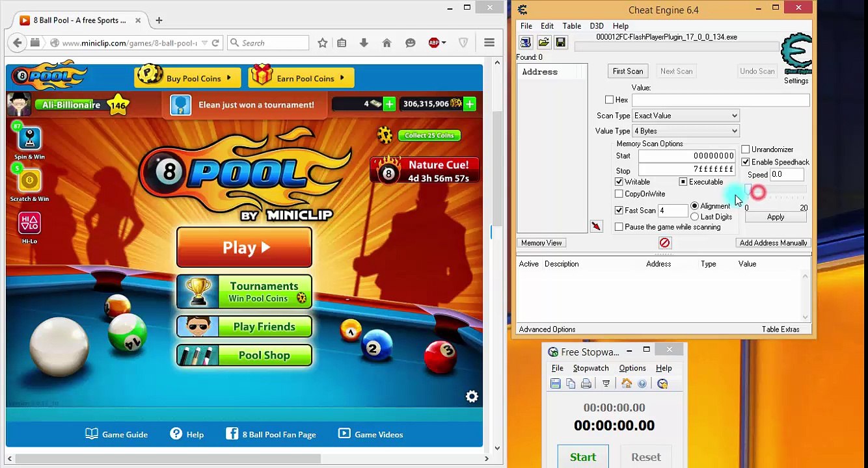Click the save floppy icon in Cheat Engine

point(560,43)
